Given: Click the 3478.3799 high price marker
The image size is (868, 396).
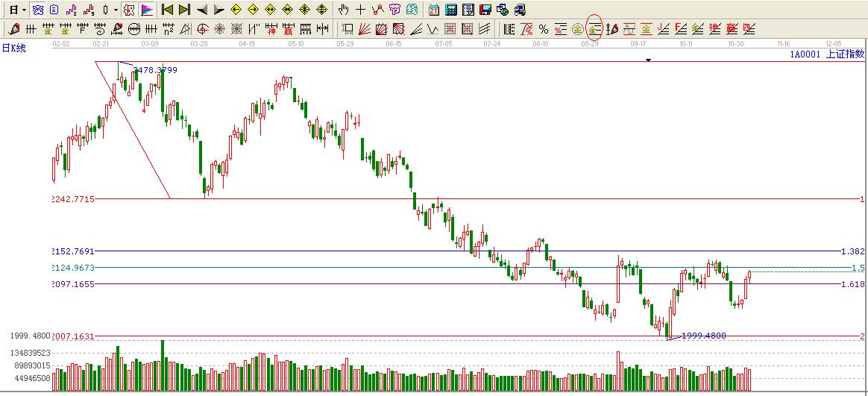Looking at the screenshot, I should [x=154, y=70].
